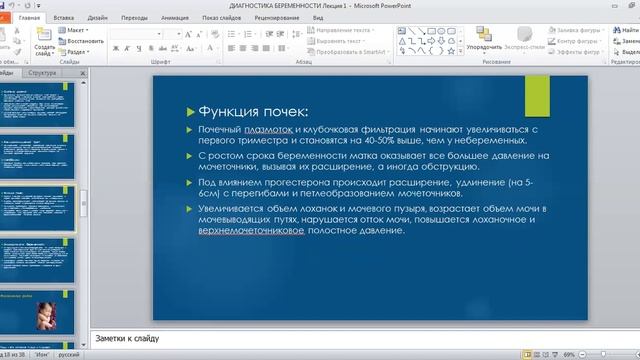
Task: Open the Показ слайдов ribbon tab
Action: pyautogui.click(x=222, y=18)
